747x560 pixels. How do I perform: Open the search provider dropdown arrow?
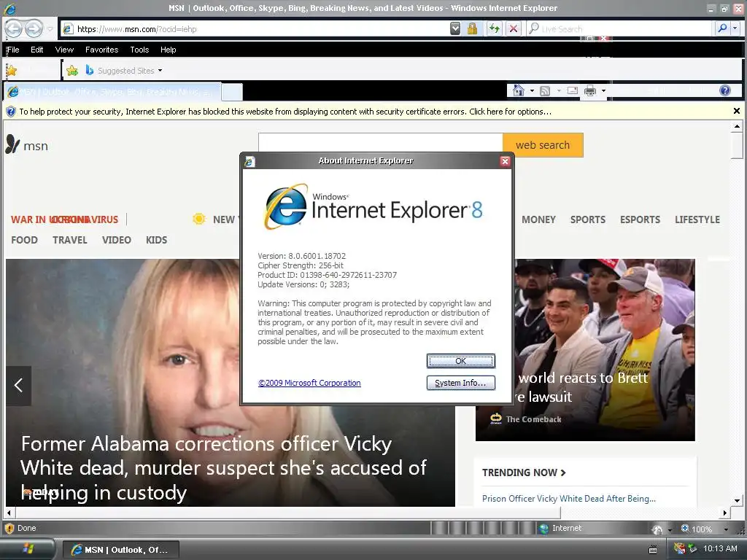coord(735,28)
